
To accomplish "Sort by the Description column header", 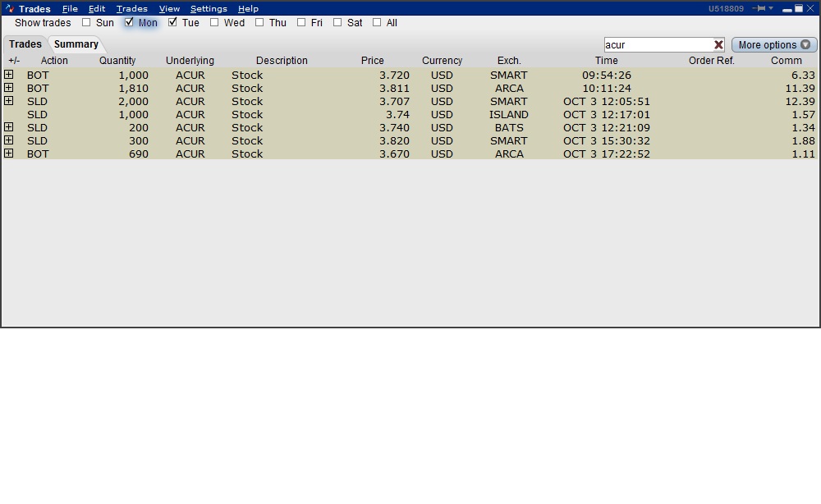I will pos(282,61).
